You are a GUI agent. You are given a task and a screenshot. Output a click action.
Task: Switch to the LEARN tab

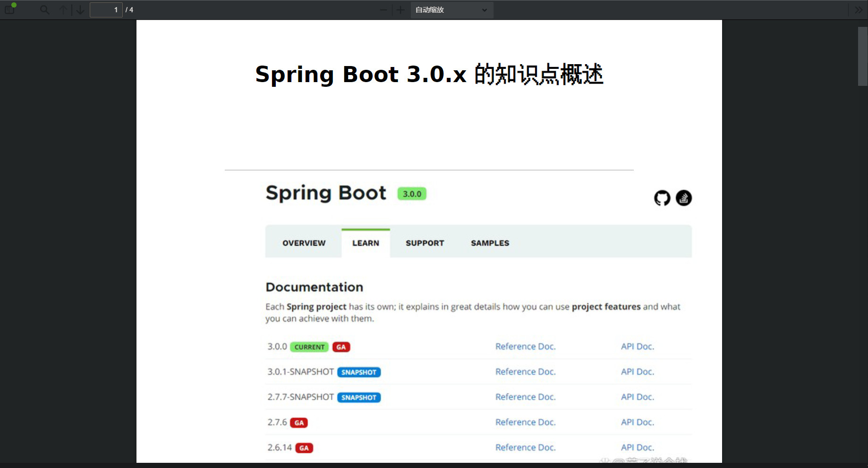[366, 243]
